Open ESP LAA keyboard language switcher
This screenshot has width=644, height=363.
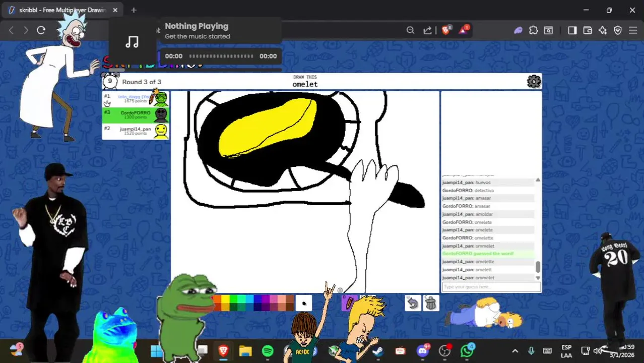point(566,351)
